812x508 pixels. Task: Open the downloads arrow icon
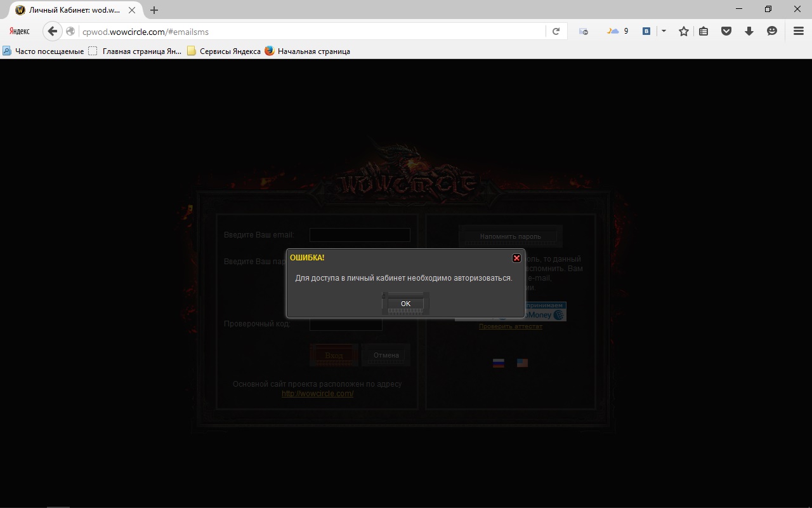[x=749, y=31]
